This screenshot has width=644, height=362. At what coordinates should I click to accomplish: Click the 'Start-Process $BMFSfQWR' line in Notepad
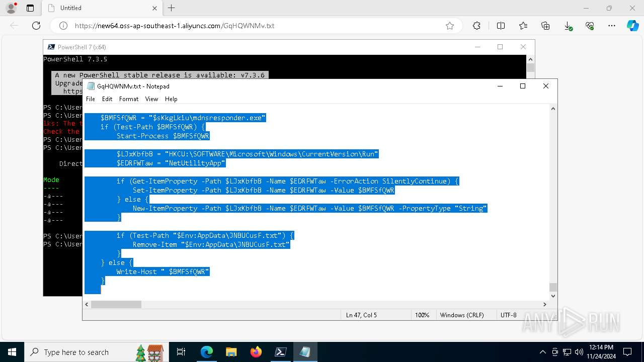pyautogui.click(x=163, y=136)
